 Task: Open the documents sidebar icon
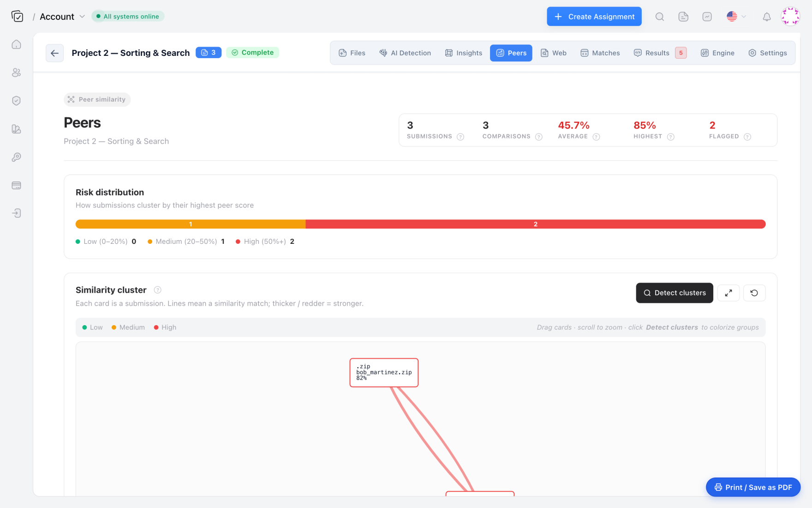[x=17, y=129]
